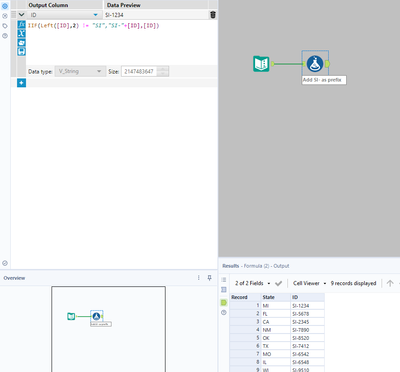Select the cell with state FL
The image size is (400, 372).
(x=275, y=314)
